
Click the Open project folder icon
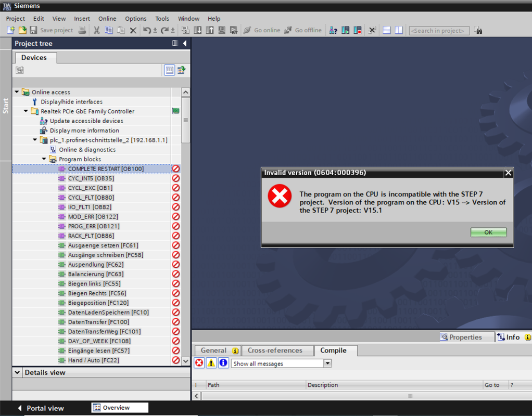click(22, 30)
